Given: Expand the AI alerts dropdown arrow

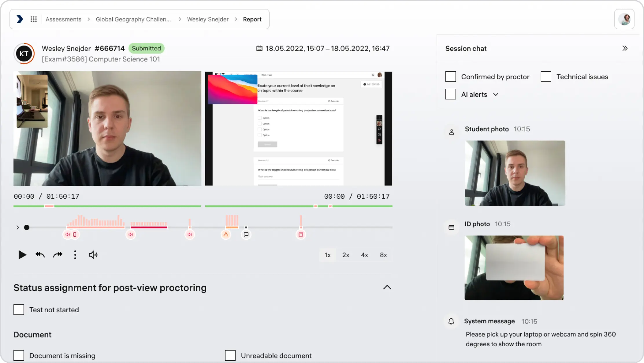Looking at the screenshot, I should 495,95.
